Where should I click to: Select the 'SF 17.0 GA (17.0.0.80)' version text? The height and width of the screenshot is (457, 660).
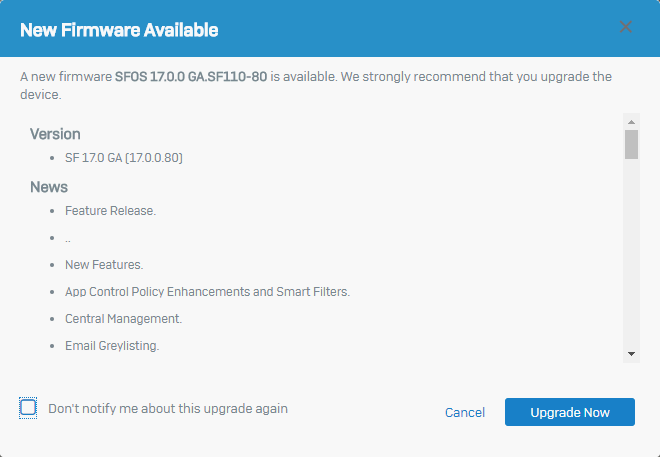tap(124, 158)
